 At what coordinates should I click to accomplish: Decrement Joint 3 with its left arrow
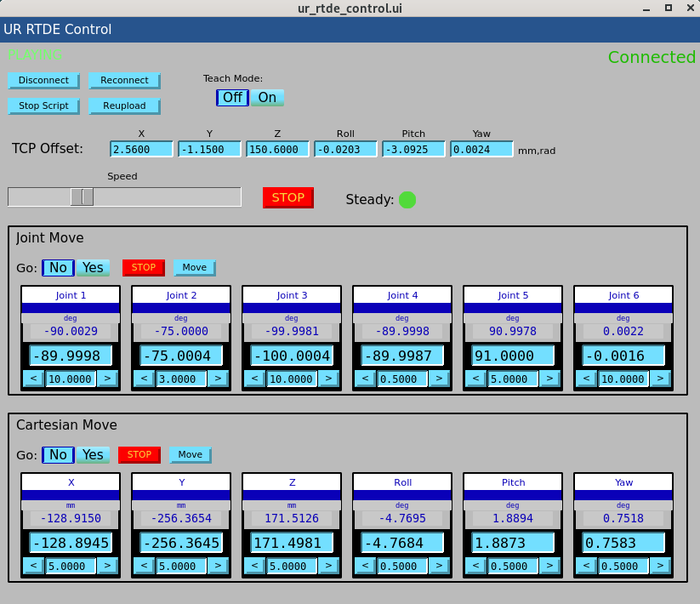pos(254,379)
